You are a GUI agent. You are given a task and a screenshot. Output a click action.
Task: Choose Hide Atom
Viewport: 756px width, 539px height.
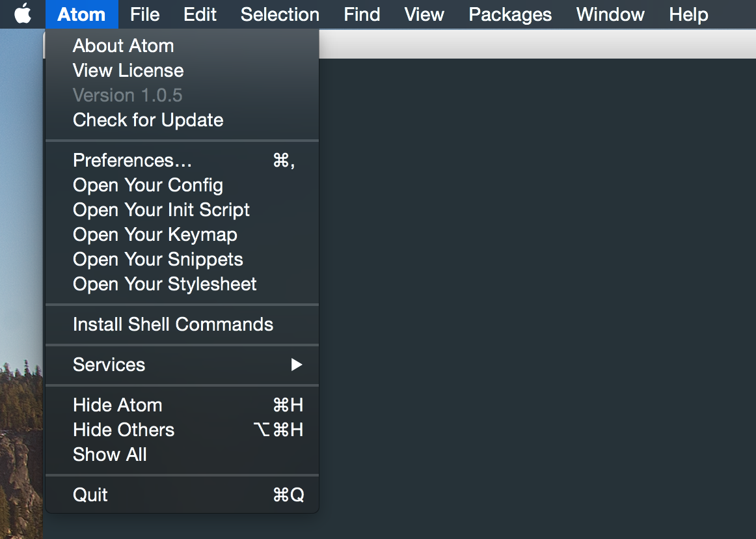point(182,405)
